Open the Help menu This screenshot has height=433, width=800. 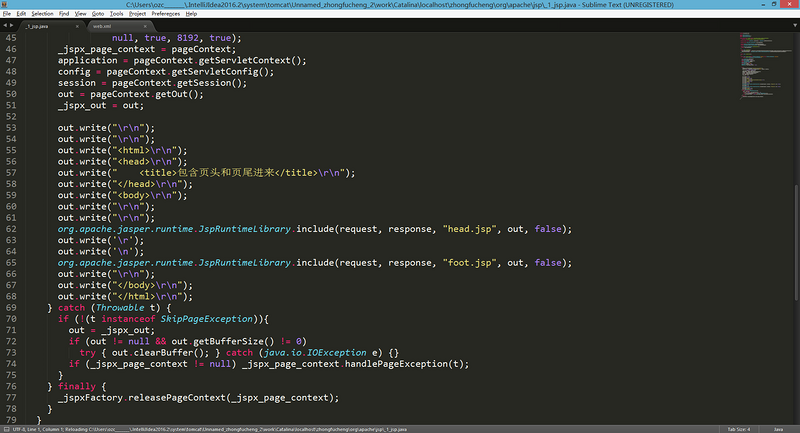coord(191,14)
